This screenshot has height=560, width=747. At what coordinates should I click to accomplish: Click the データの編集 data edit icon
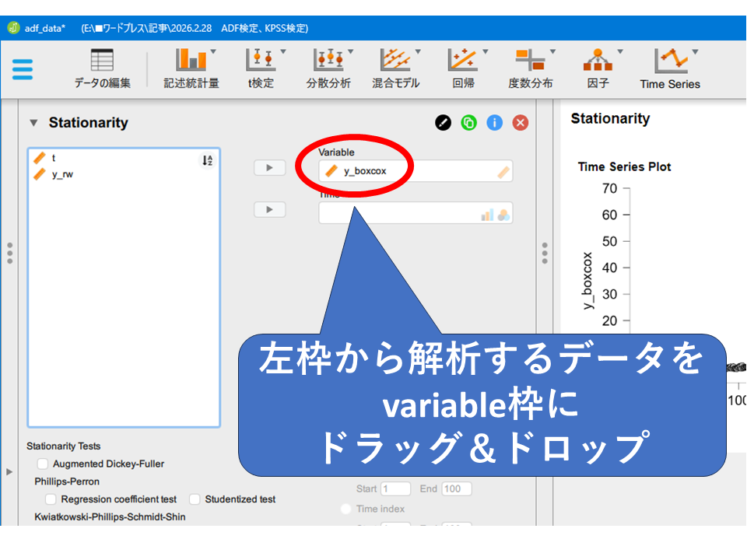click(102, 68)
